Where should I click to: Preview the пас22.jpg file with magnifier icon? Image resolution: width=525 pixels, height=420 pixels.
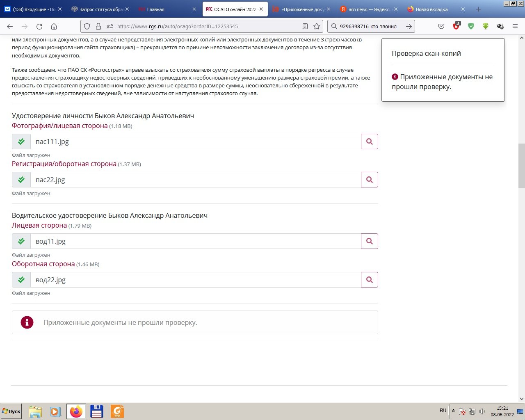[370, 180]
